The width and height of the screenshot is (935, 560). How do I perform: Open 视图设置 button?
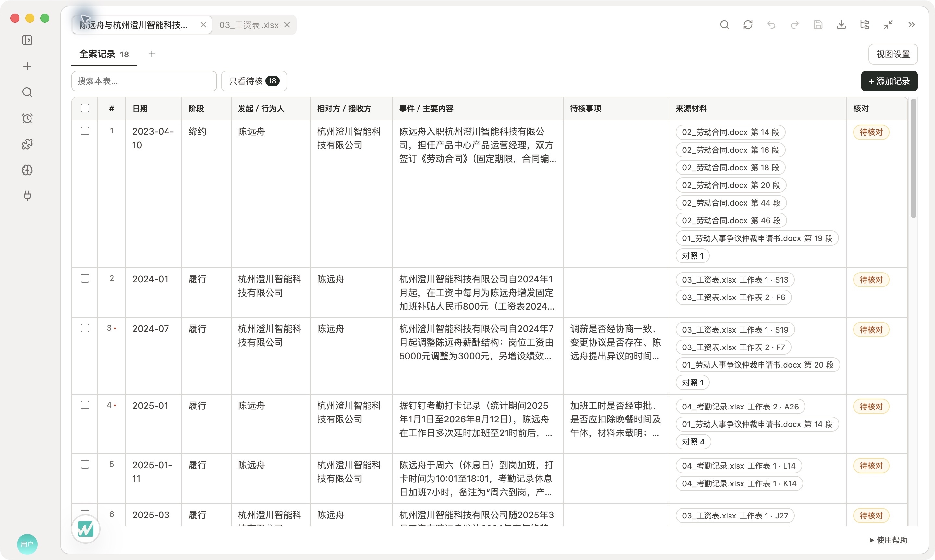coord(893,54)
